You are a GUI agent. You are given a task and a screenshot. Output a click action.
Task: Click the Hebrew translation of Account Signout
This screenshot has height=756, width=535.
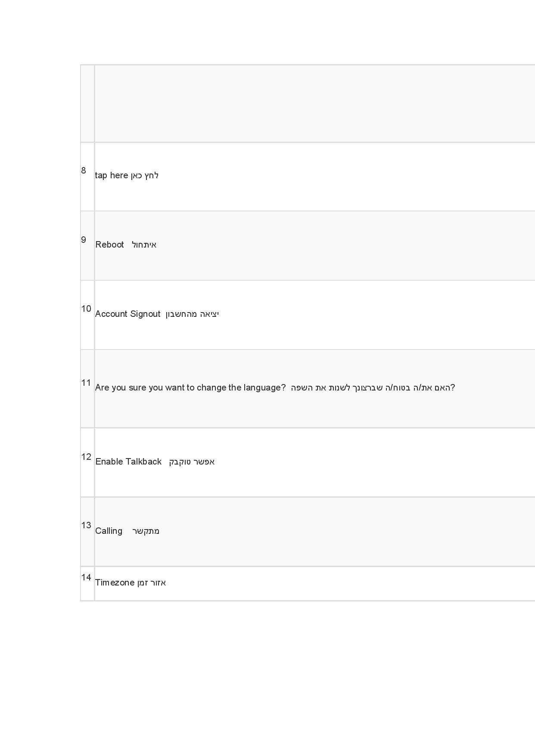[192, 314]
